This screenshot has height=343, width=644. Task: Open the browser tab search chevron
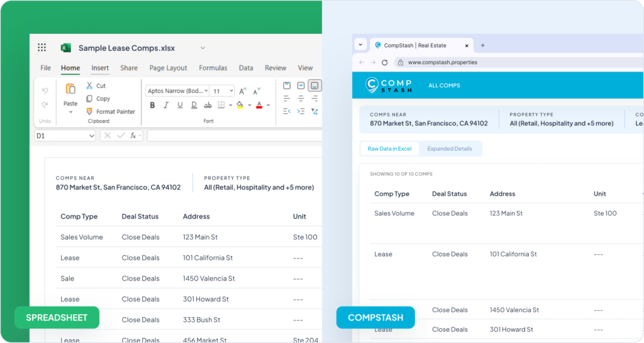point(360,45)
